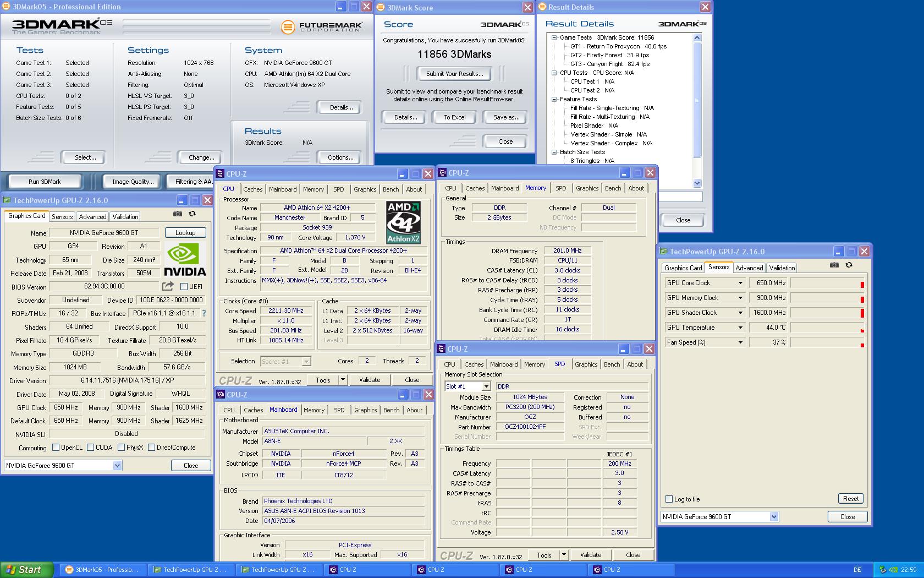924x578 pixels.
Task: Toggle the OpenCL checkbox
Action: coord(56,448)
